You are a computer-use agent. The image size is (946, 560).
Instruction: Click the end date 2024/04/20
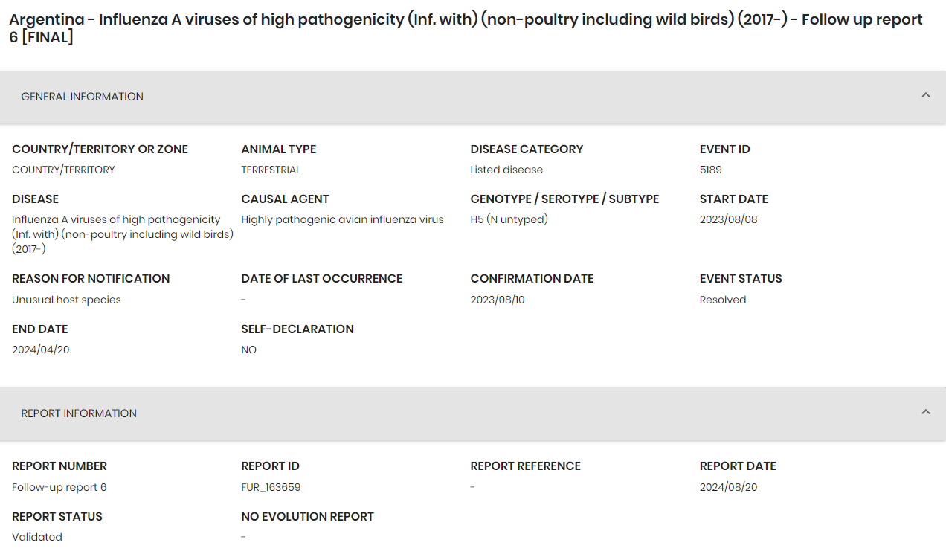[x=41, y=350]
